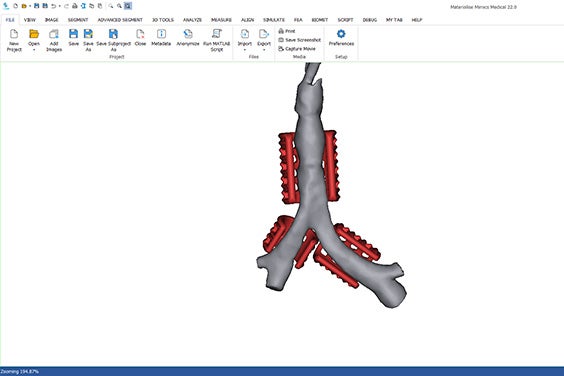Expand the Undo history dropdown arrow
The width and height of the screenshot is (564, 376).
pyautogui.click(x=60, y=6)
